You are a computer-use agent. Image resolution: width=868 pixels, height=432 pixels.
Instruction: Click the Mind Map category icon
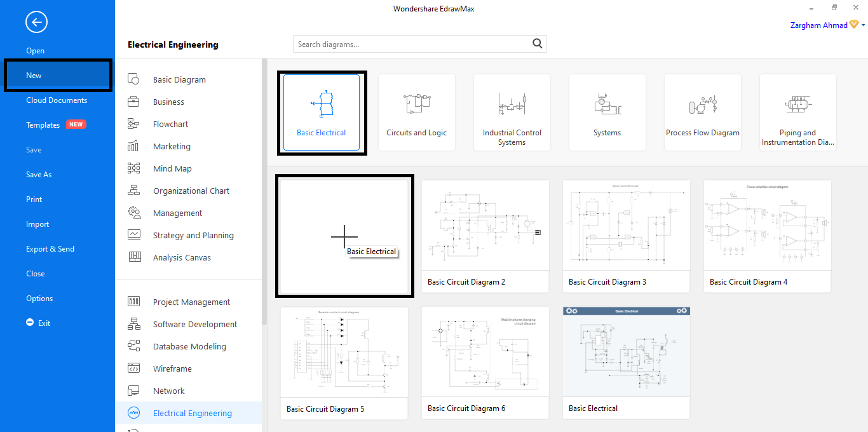point(133,168)
